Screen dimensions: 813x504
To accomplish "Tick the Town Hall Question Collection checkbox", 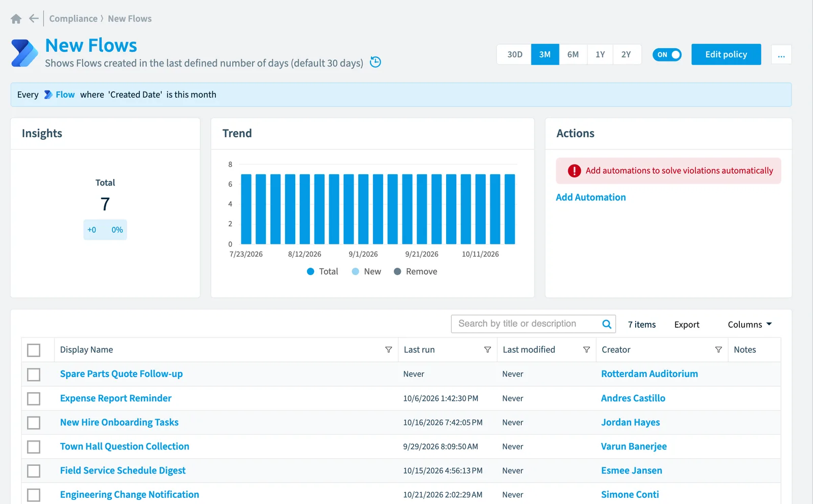I will click(x=34, y=447).
